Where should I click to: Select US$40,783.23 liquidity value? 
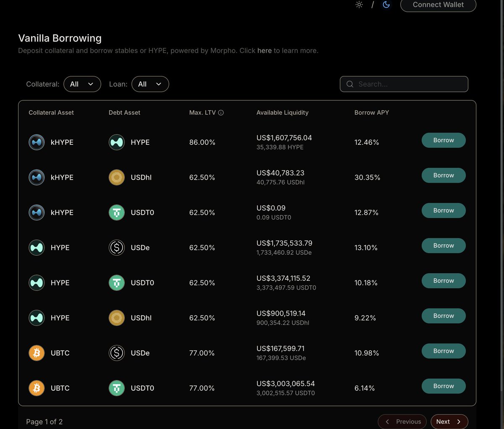click(x=281, y=173)
